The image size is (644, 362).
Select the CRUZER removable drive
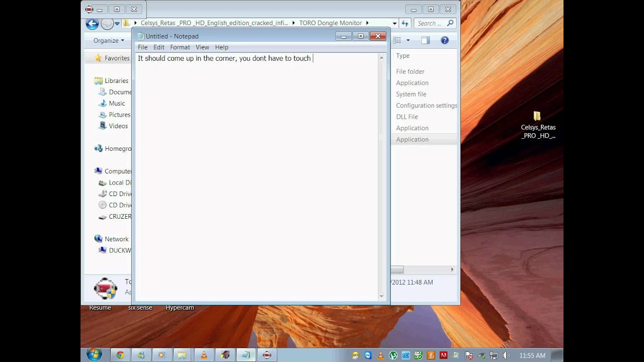[x=115, y=217]
